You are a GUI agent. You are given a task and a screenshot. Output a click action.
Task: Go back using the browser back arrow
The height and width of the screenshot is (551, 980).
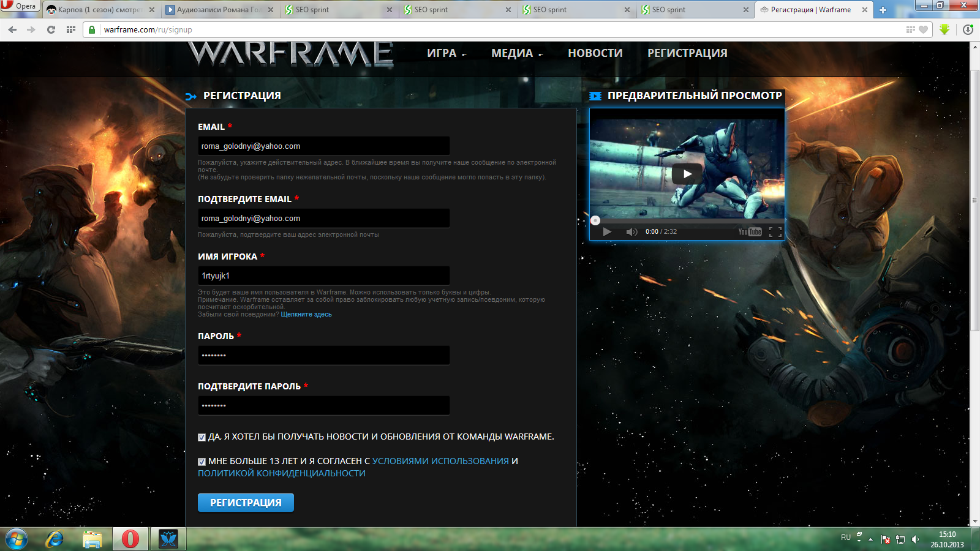pyautogui.click(x=12, y=29)
